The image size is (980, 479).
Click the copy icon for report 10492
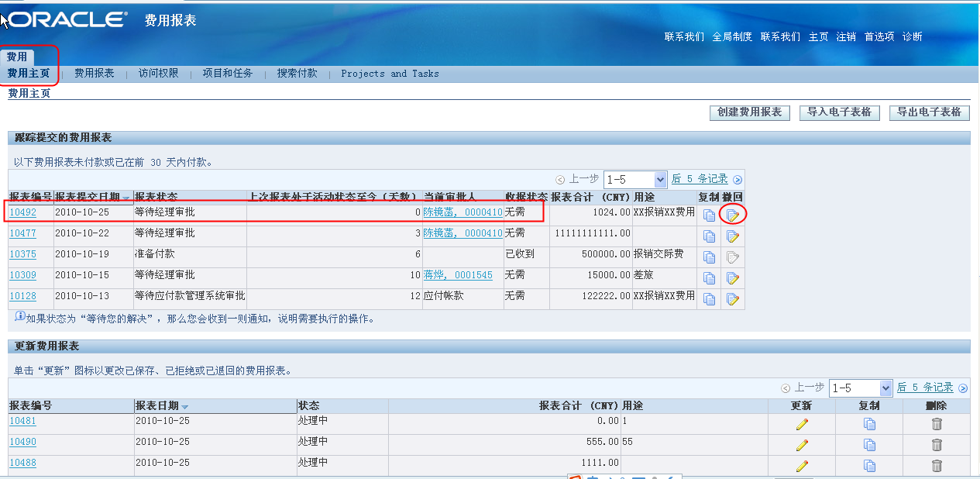(709, 213)
